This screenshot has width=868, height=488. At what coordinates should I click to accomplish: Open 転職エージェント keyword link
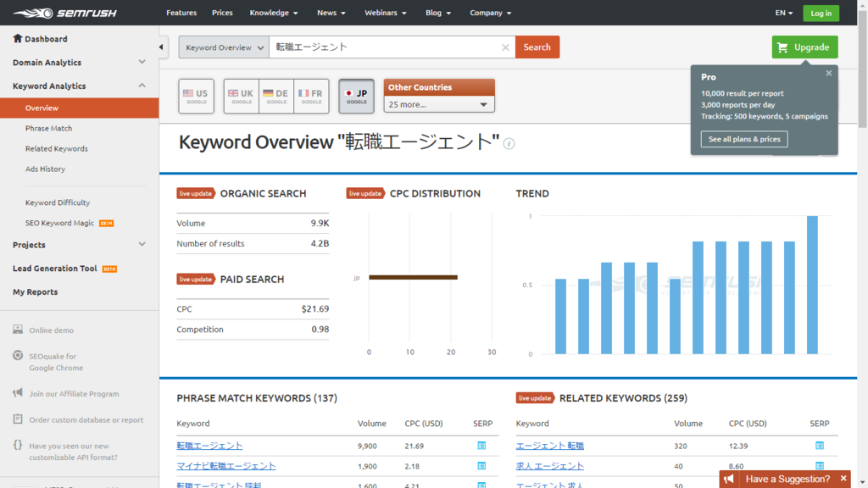(x=210, y=446)
